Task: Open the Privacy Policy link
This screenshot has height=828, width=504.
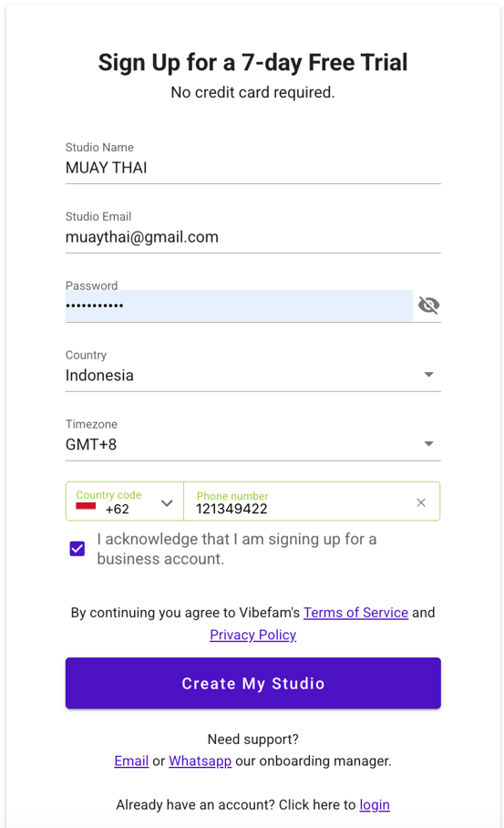Action: (252, 635)
